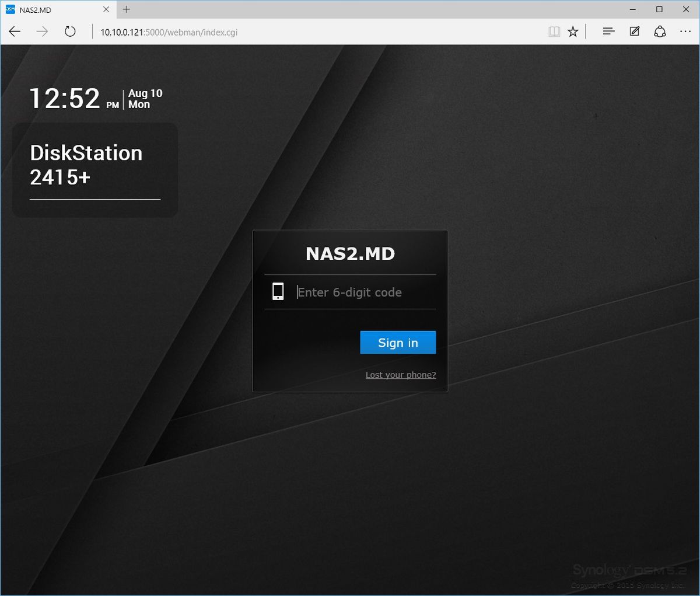Open a new tab with plus button
Image resolution: width=700 pixels, height=596 pixels.
127,9
